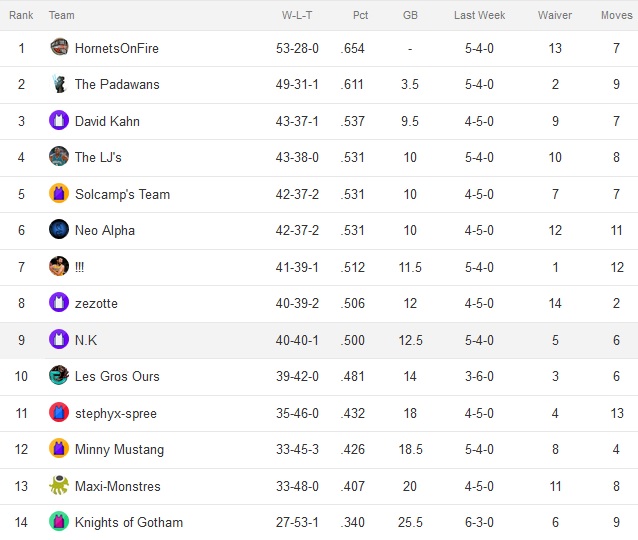Open the Knights of Gotham jersey icon
This screenshot has height=540, width=638.
[59, 521]
